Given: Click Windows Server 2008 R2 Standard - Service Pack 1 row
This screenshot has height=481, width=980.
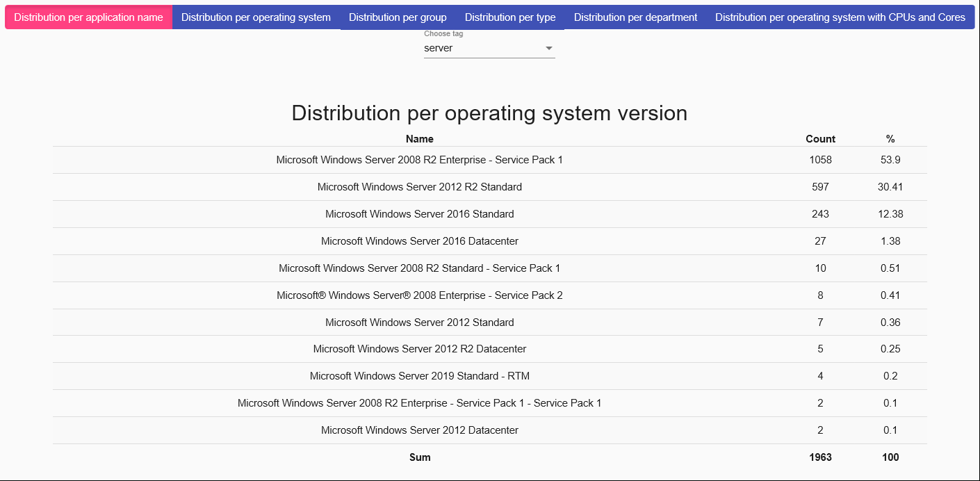Looking at the screenshot, I should [x=419, y=268].
